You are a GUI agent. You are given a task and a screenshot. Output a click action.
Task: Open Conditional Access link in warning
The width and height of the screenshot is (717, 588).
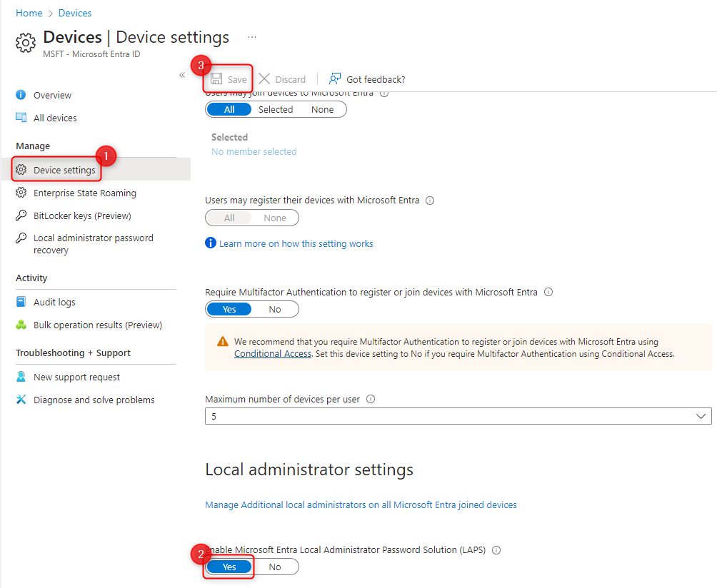point(273,354)
